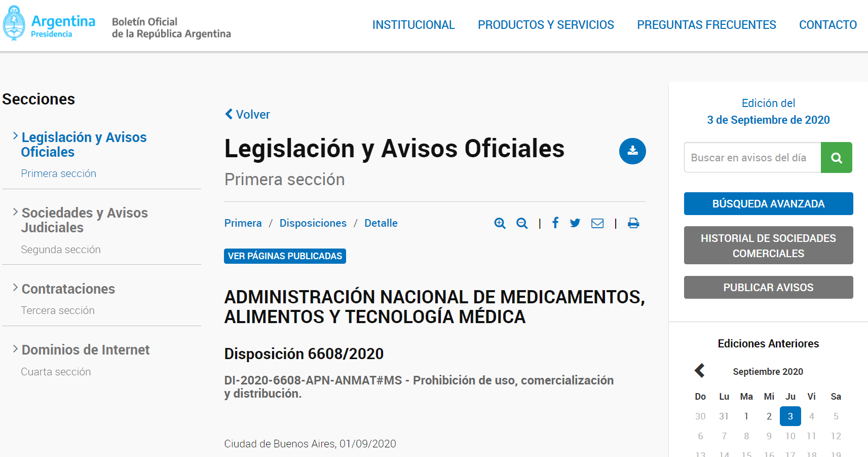Screen dimensions: 868x457
Task: Click the green search magnifier icon
Action: pyautogui.click(x=836, y=157)
